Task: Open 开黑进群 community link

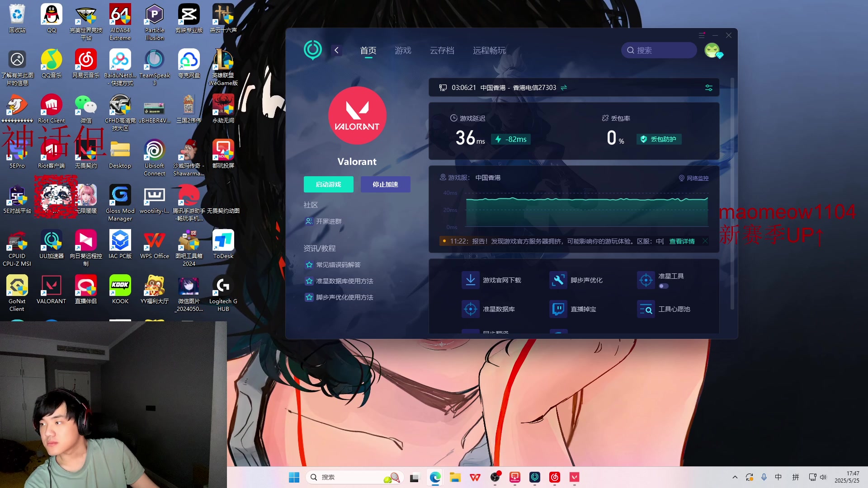Action: [324, 221]
